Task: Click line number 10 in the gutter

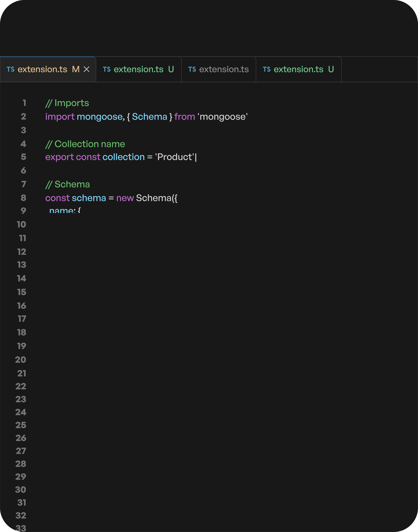Action: pos(21,224)
